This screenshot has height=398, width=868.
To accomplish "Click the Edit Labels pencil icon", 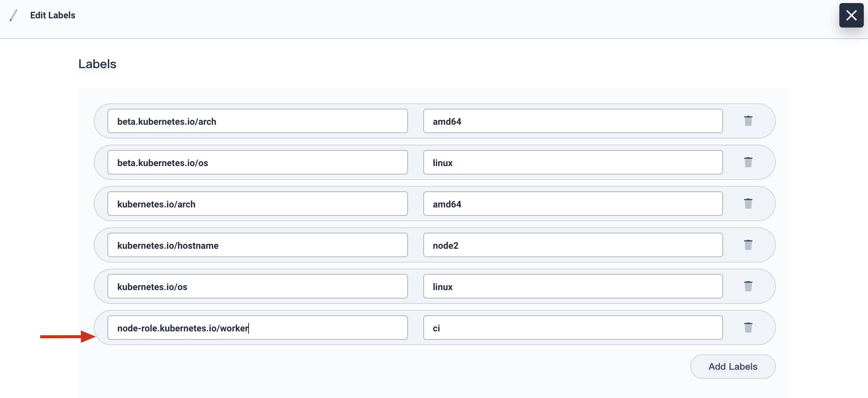I will (15, 15).
